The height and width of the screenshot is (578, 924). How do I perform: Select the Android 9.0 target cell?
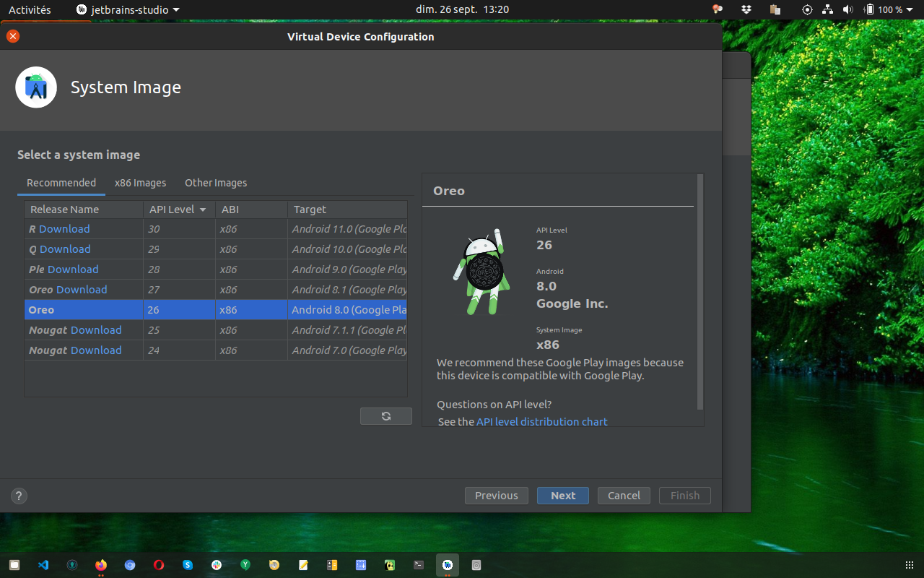tap(348, 269)
